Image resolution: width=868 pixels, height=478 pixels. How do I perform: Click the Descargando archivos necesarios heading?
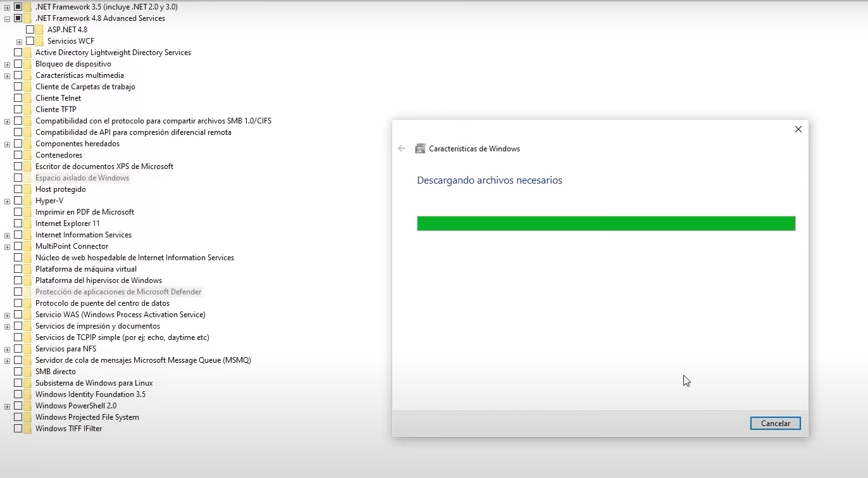(489, 180)
